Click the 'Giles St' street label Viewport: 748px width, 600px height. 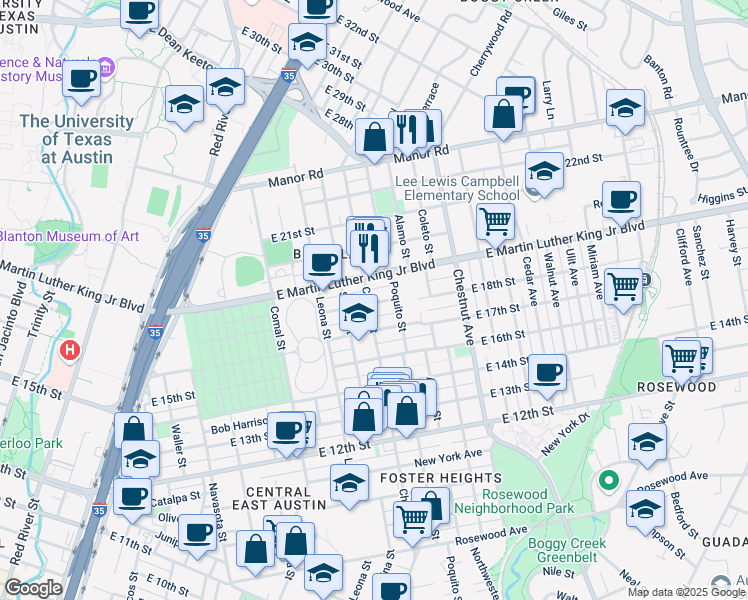pos(570,19)
